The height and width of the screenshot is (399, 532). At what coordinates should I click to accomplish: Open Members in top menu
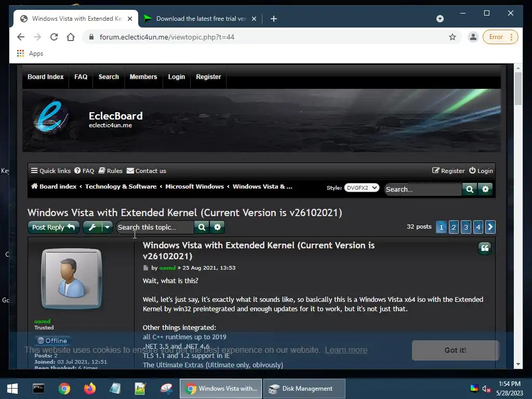tap(143, 77)
